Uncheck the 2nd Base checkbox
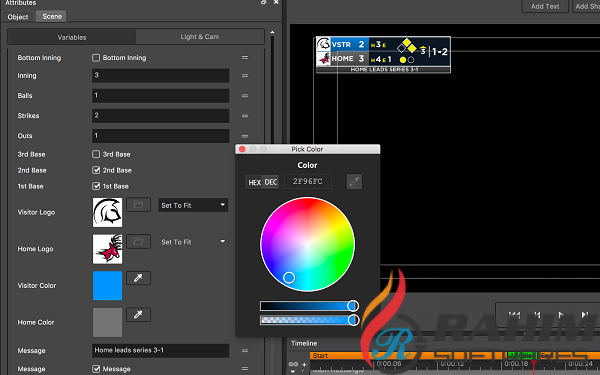600x375 pixels. tap(96, 170)
